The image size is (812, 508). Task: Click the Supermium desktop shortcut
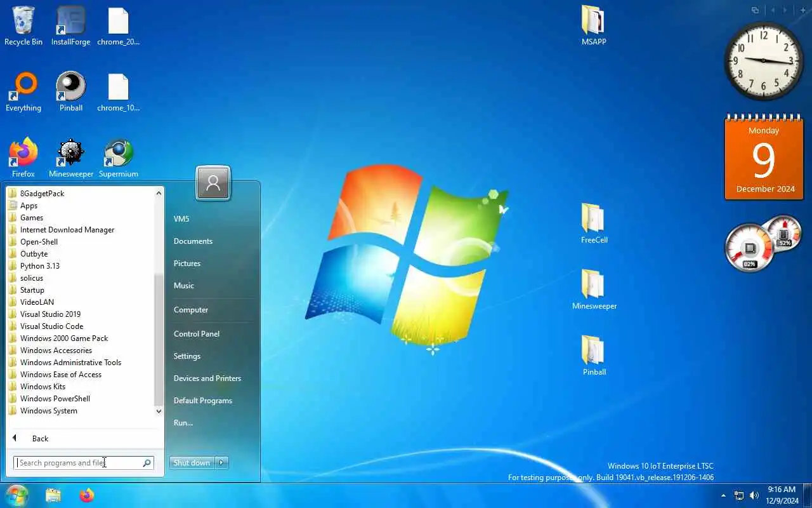coord(119,157)
